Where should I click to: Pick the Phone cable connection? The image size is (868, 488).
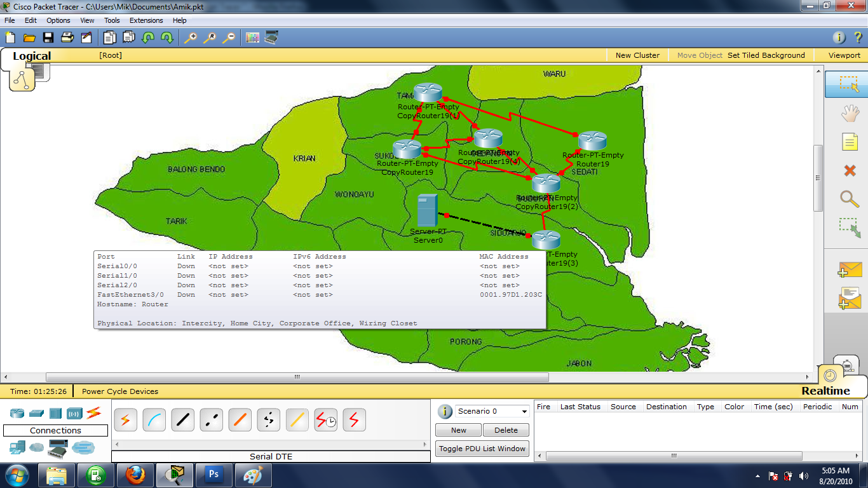tap(268, 420)
